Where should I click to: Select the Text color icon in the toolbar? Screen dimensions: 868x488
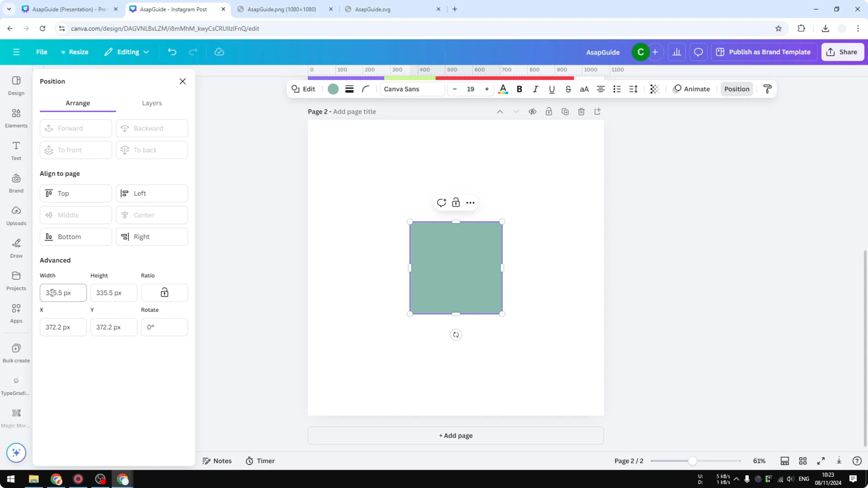pos(503,89)
